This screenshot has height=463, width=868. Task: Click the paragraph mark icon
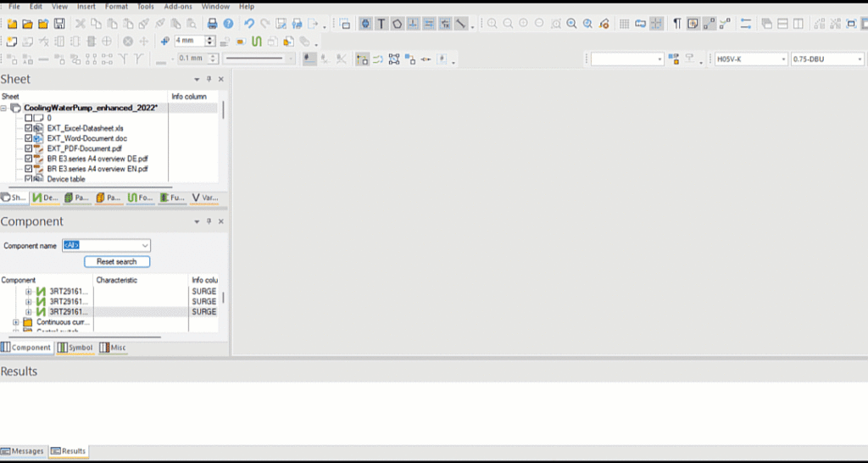click(x=676, y=24)
